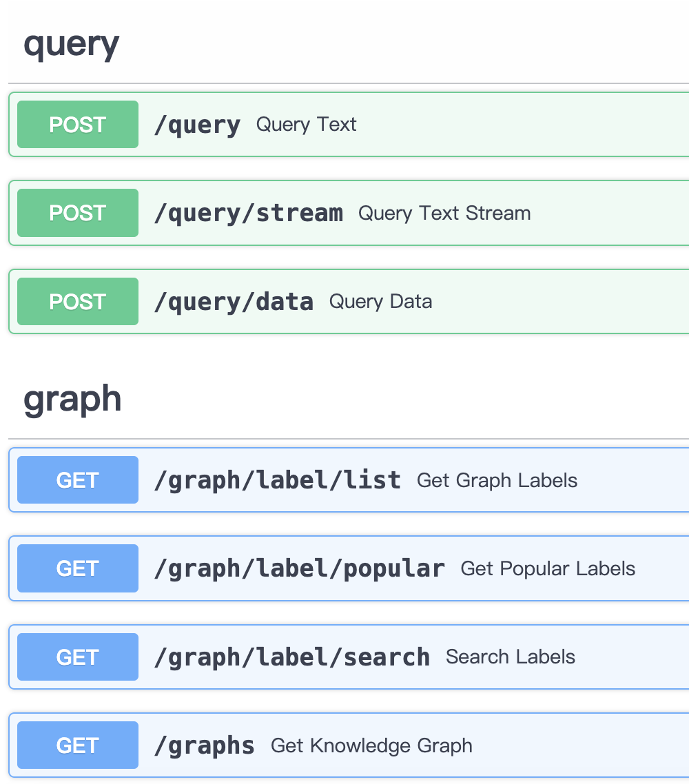Open /graph/label/search endpoint path
Viewport: 689px width, 784px height.
292,657
